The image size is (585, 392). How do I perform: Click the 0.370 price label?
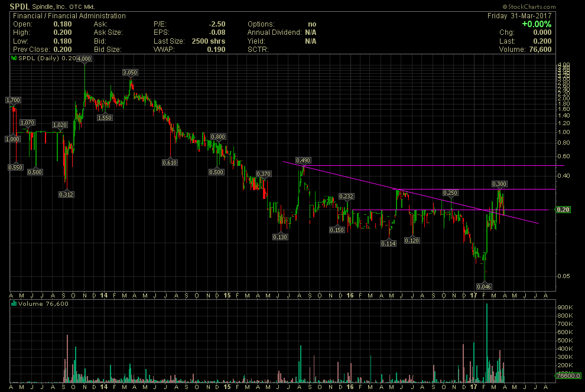click(x=264, y=174)
